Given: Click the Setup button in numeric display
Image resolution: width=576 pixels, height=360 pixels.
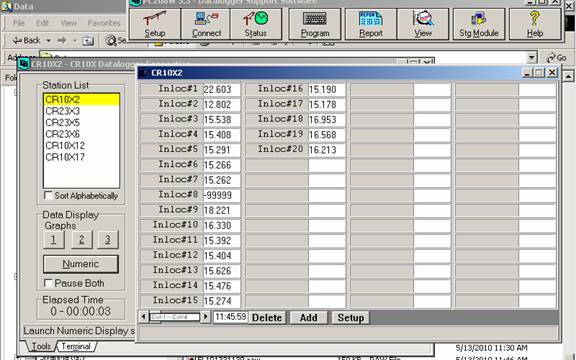Looking at the screenshot, I should pos(351,318).
